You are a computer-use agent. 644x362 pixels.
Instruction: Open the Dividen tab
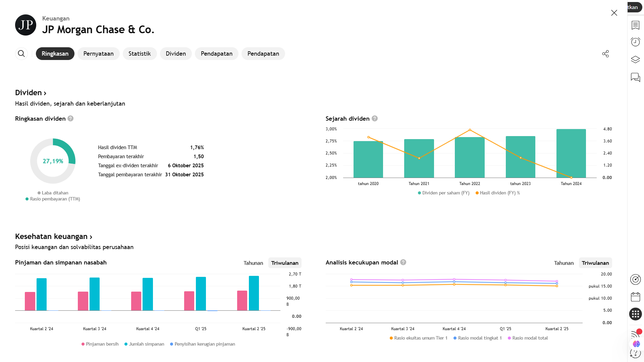coord(175,54)
